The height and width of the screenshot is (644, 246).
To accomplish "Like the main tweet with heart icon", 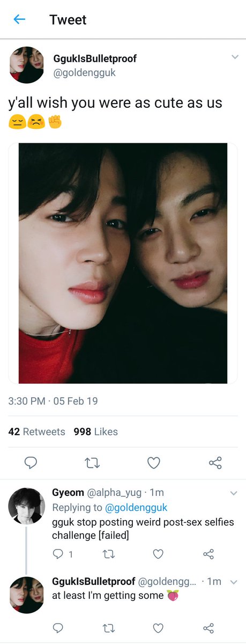I will [x=154, y=463].
